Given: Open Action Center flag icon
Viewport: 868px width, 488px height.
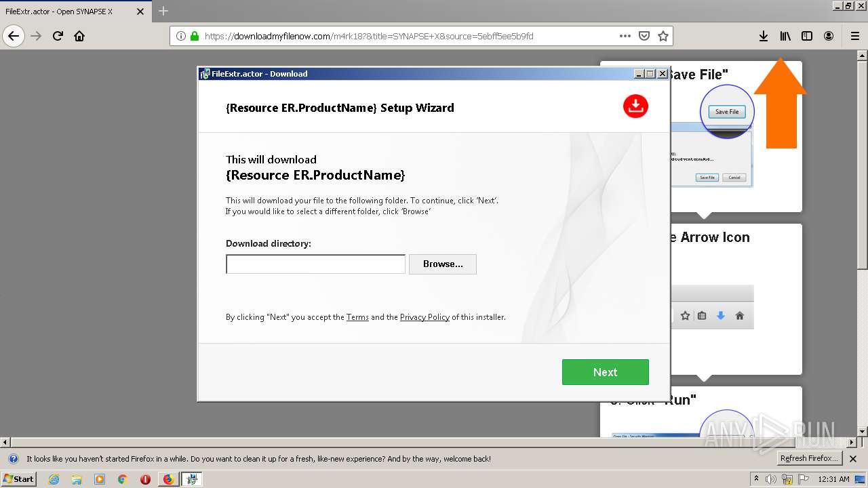Looking at the screenshot, I should (804, 479).
